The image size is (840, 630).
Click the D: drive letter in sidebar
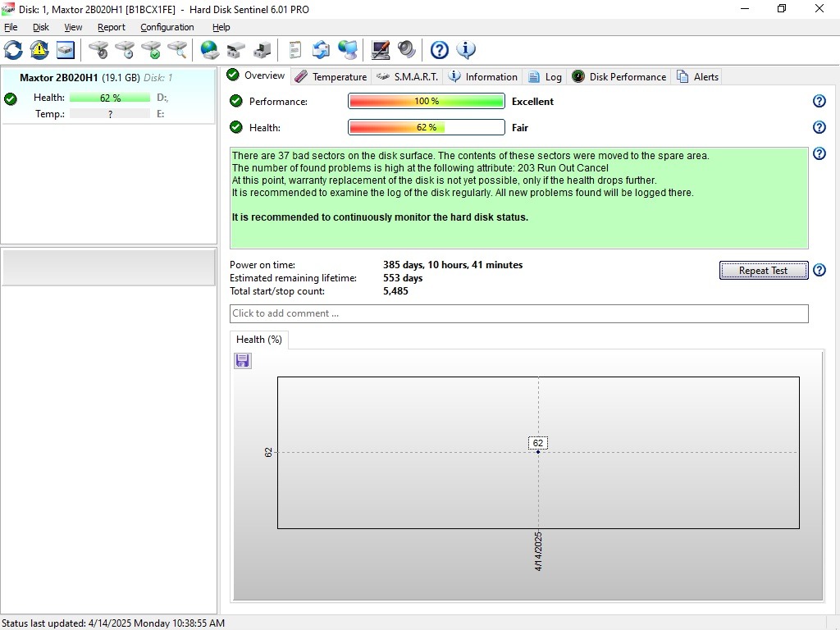click(162, 98)
